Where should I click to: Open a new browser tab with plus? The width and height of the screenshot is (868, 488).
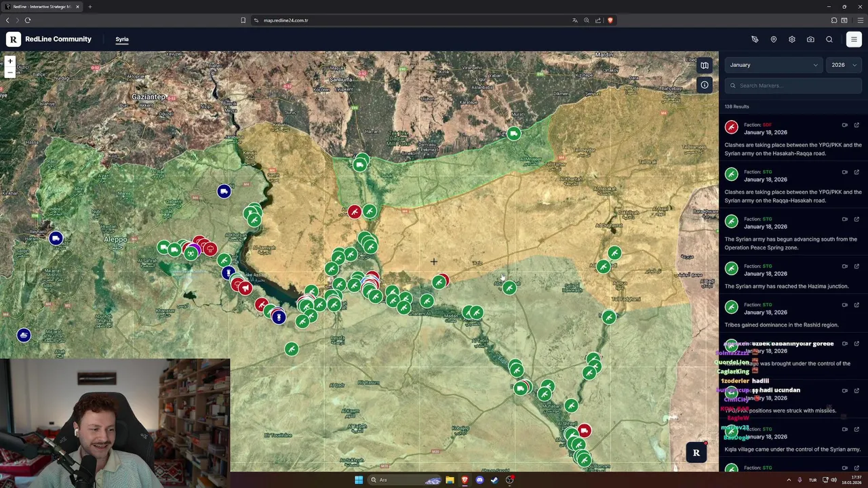tap(90, 7)
